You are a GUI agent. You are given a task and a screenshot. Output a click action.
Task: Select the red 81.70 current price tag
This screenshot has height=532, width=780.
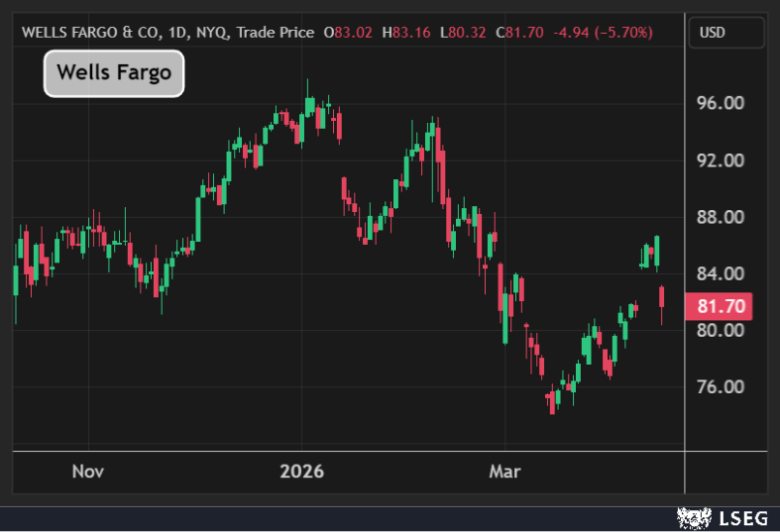(721, 306)
